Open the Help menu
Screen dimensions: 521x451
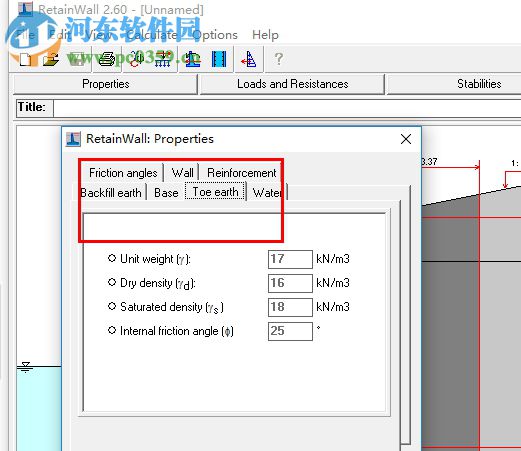pos(265,35)
